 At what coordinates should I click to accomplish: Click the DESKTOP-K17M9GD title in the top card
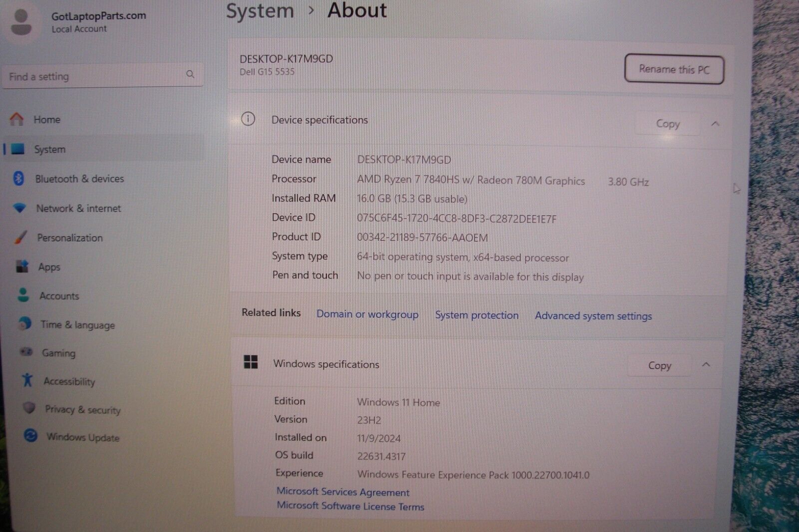[286, 59]
